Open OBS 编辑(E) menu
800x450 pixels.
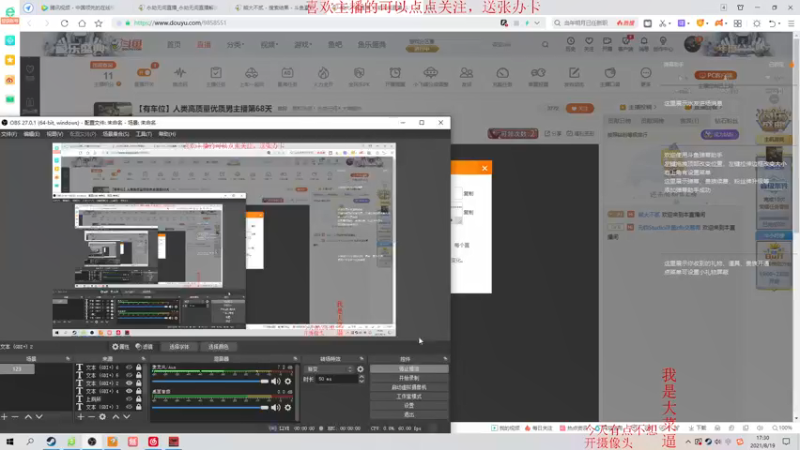[32, 134]
